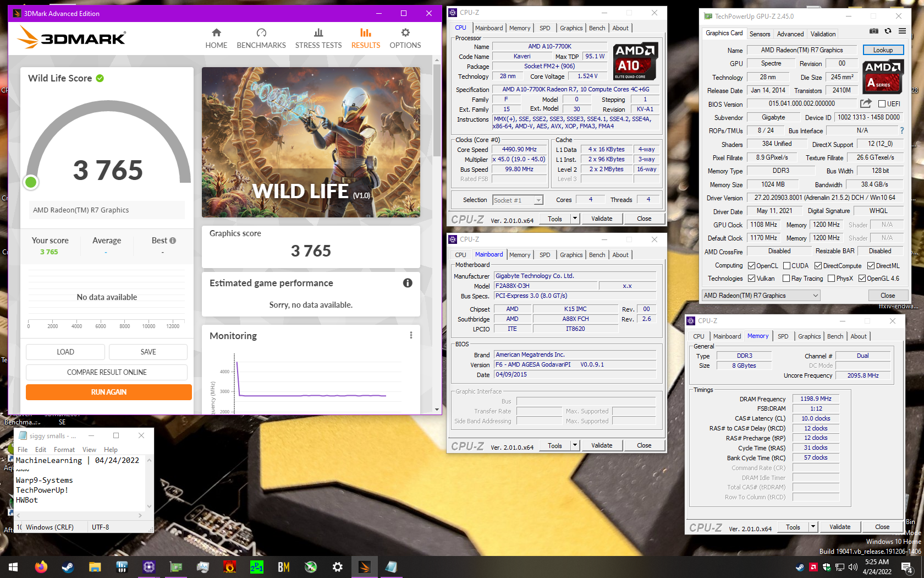Open RESULTS tab in 3DMark
This screenshot has width=924, height=578.
[366, 39]
